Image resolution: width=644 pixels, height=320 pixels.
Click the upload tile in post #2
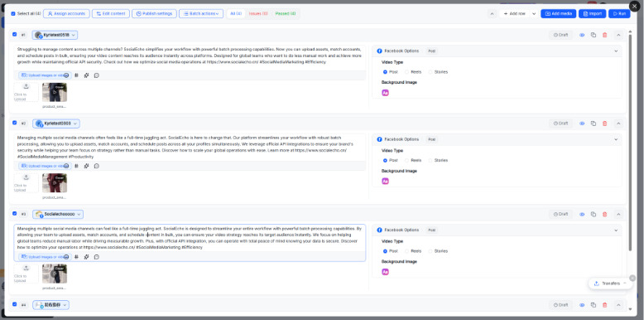pyautogui.click(x=26, y=183)
